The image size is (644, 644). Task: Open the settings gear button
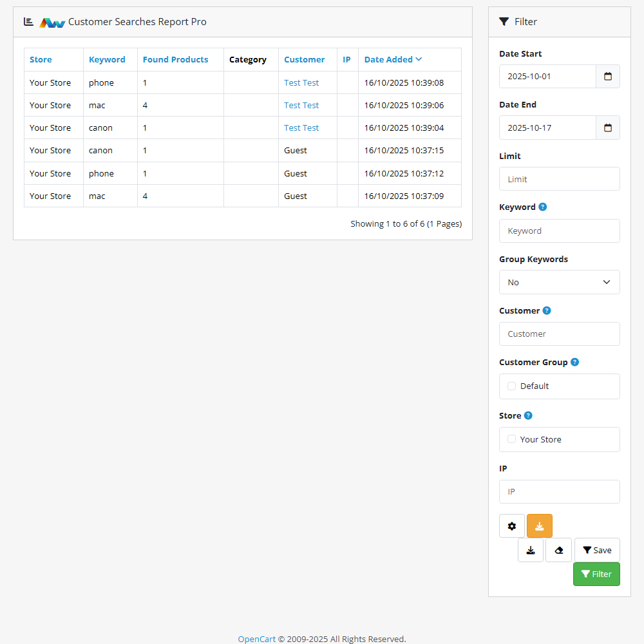[x=512, y=526]
